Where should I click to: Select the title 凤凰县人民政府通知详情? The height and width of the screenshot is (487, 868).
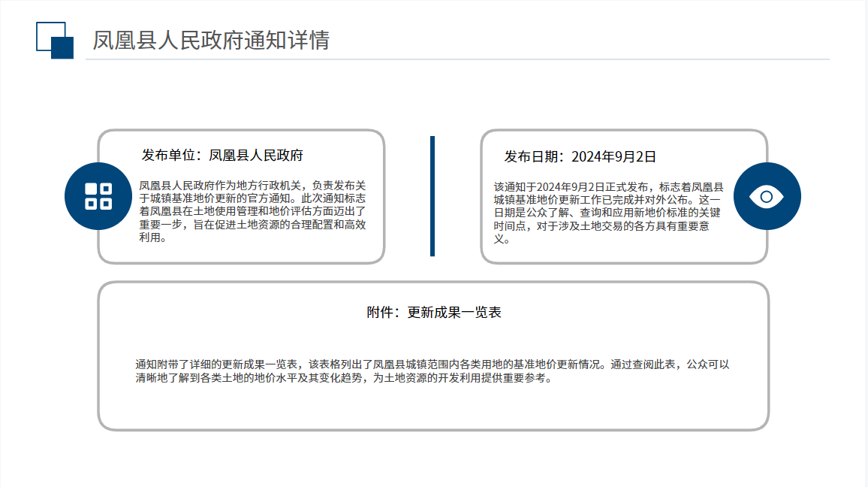coord(211,41)
